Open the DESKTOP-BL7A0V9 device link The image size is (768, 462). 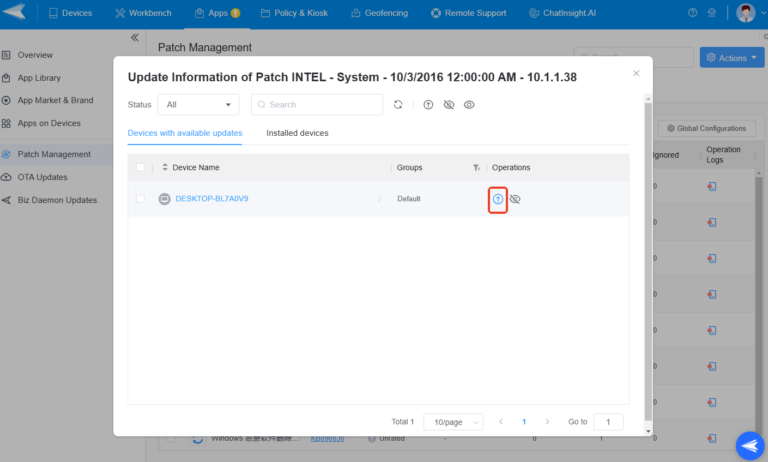coord(212,199)
